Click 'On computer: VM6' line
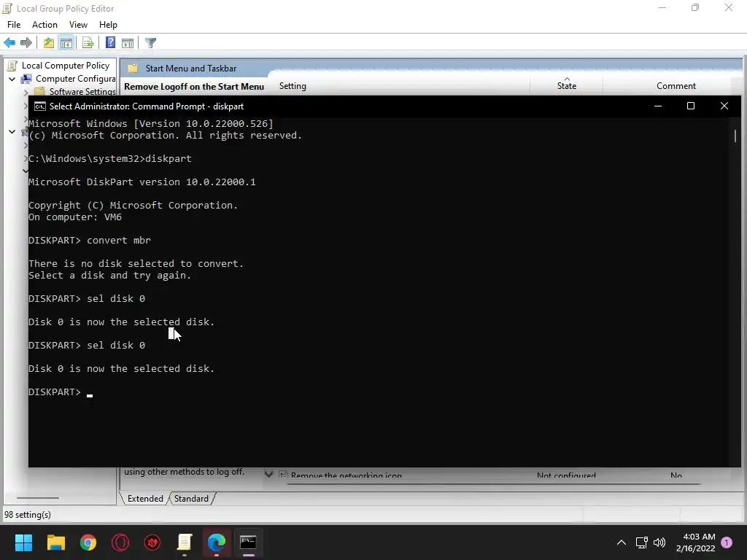This screenshot has width=747, height=560. pos(75,217)
